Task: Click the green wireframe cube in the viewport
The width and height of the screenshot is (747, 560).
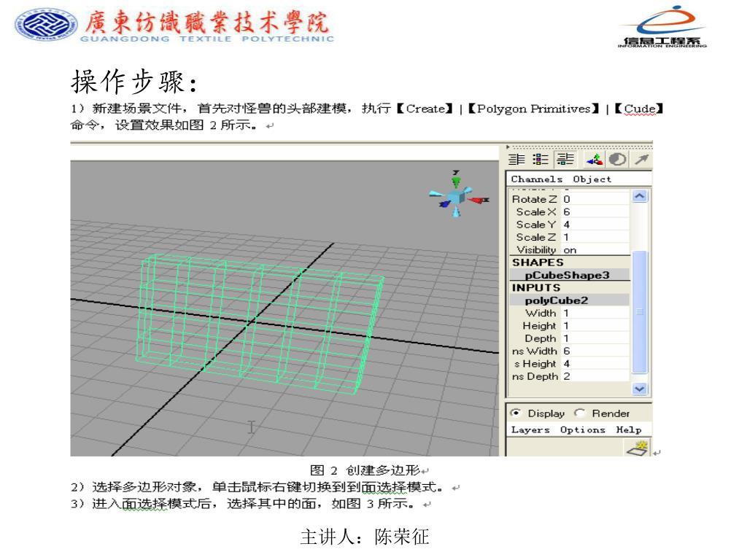Action: tap(260, 324)
